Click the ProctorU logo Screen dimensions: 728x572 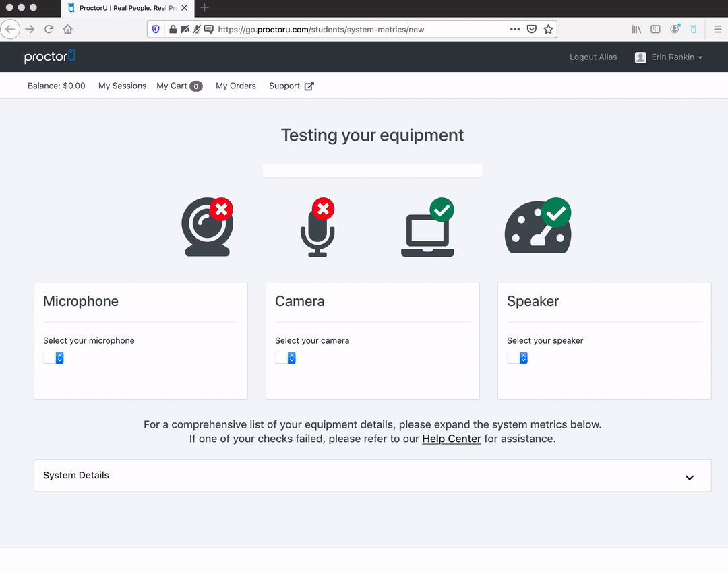tap(50, 57)
